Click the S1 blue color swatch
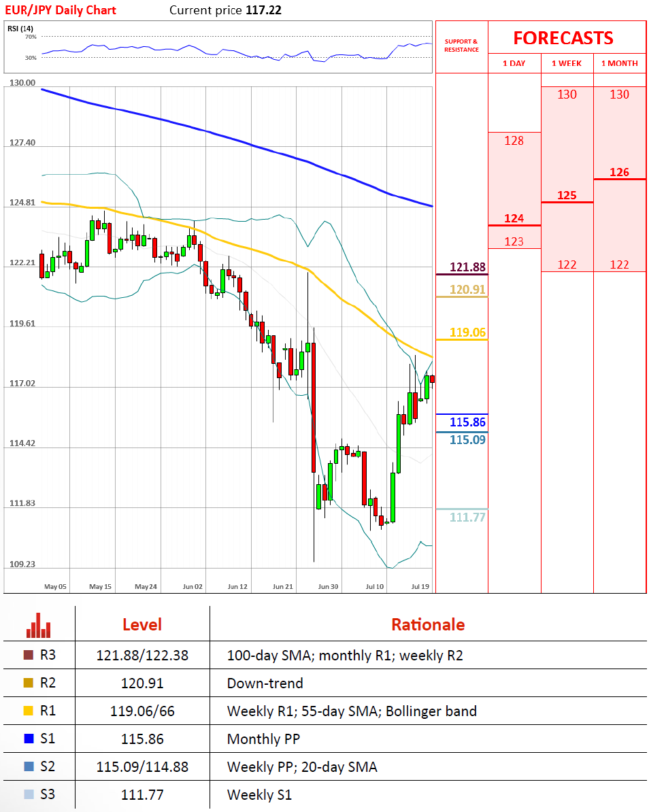Viewport: 649px width, 812px height. (29, 739)
